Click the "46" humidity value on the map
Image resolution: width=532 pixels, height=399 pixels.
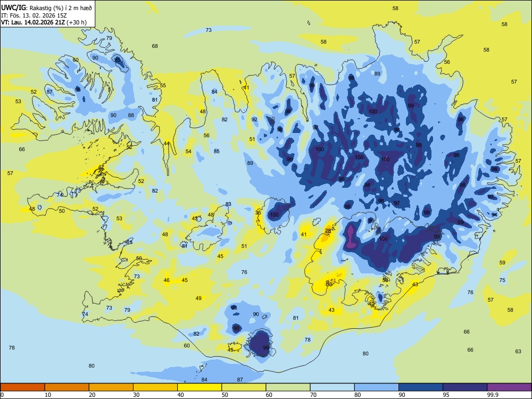(167, 280)
